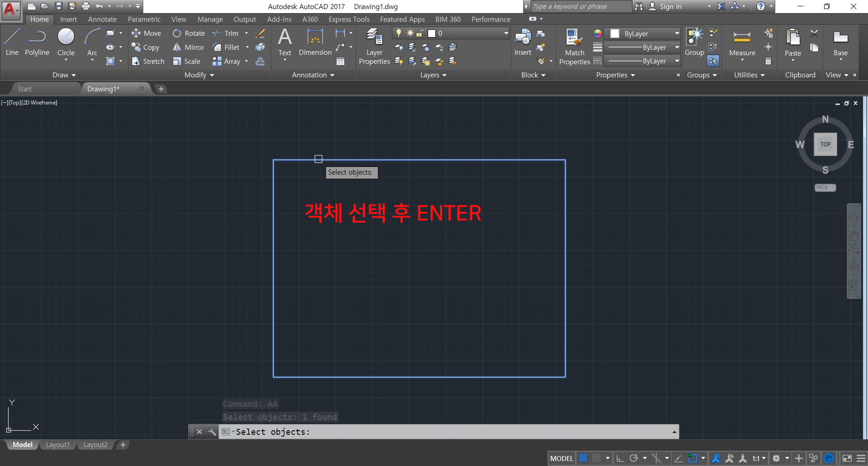The width and height of the screenshot is (868, 466).
Task: Switch to the Parametric tab
Action: coord(144,19)
